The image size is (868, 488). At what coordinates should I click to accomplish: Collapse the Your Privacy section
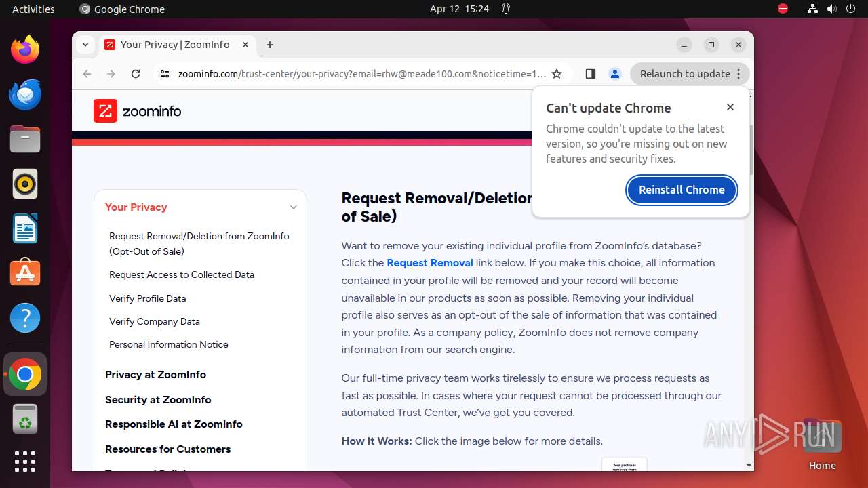(293, 207)
